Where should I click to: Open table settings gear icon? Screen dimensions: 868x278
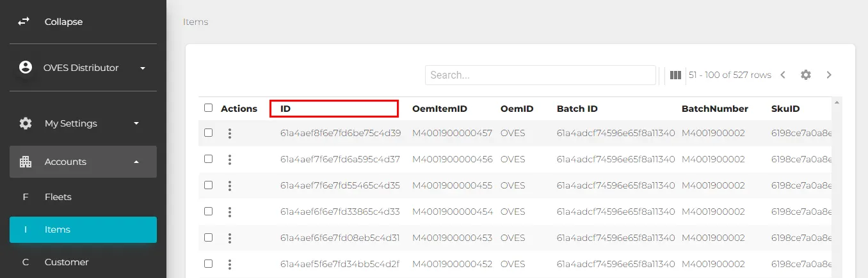point(805,75)
